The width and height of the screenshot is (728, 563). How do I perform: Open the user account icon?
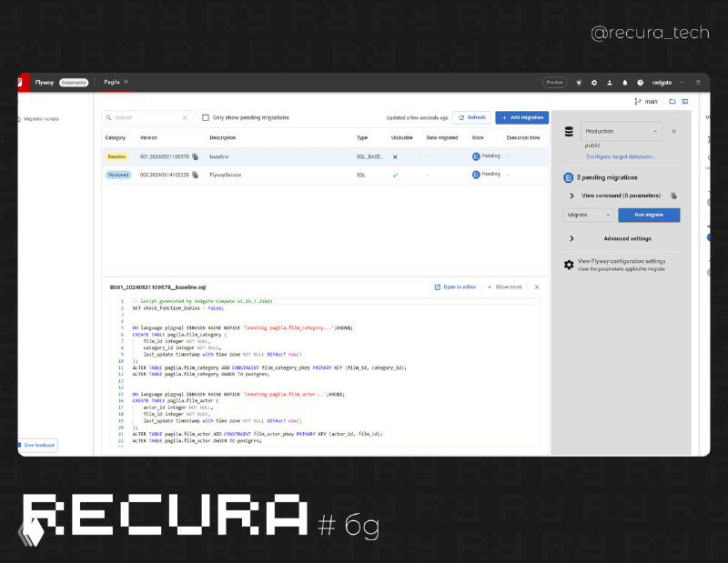(610, 82)
